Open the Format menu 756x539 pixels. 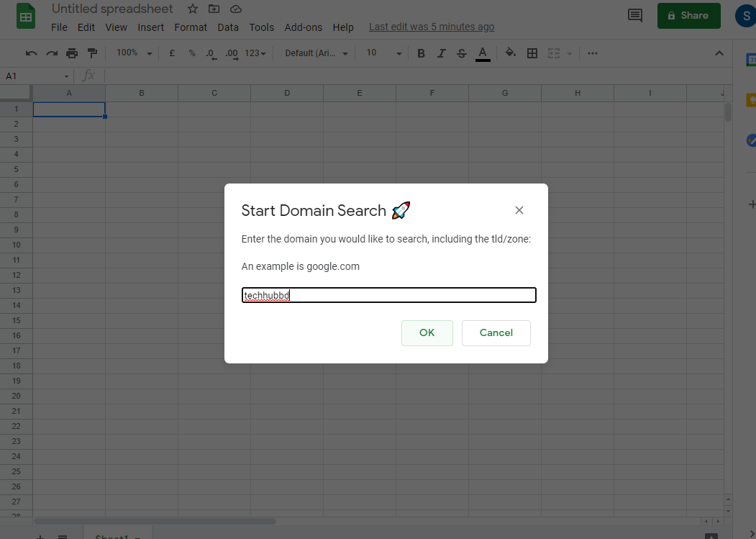pos(191,27)
